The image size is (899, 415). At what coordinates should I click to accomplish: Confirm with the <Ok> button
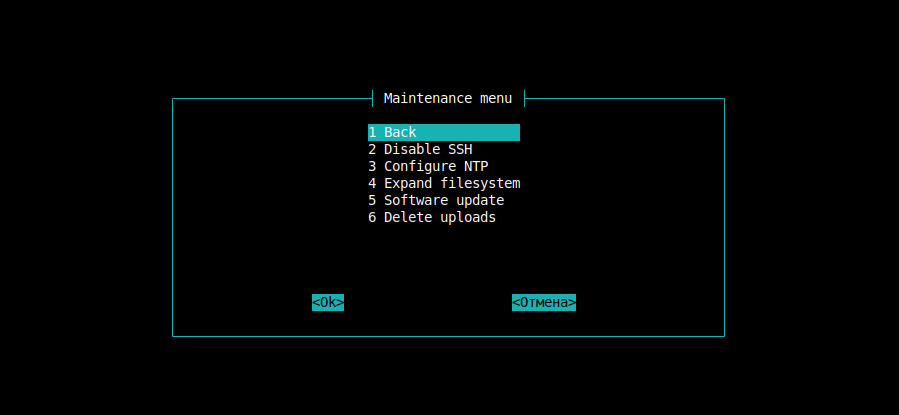point(328,303)
